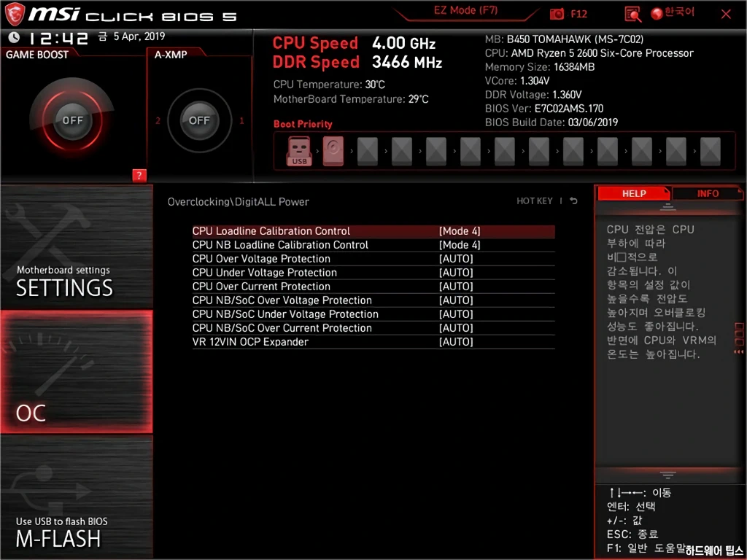Click the back arrow next to HOT KEY
Viewport: 747px width, 560px height.
[573, 201]
